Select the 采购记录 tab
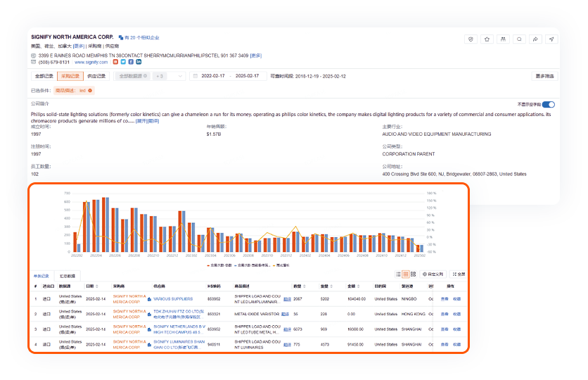This screenshot has height=380, width=588. point(70,76)
